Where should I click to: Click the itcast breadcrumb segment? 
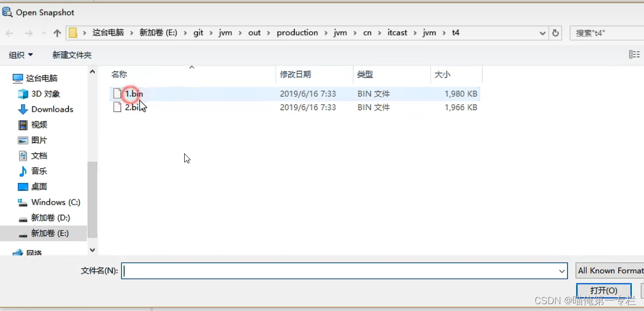(x=397, y=33)
